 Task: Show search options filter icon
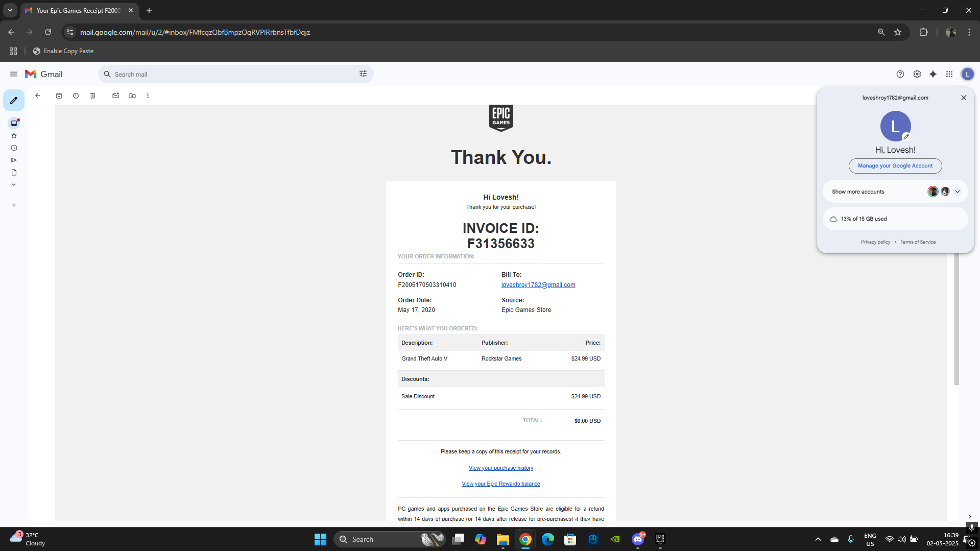coord(363,74)
